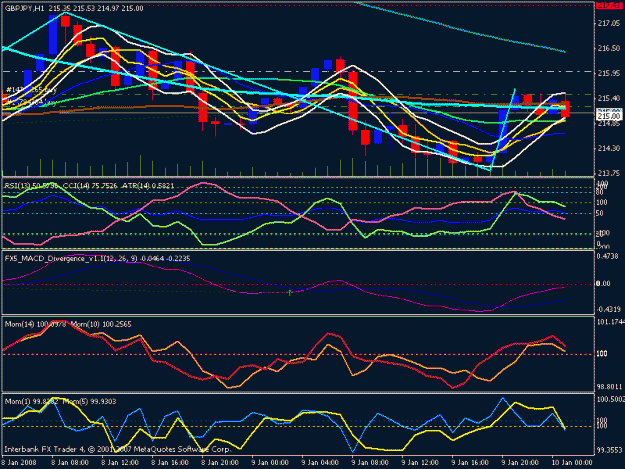
Task: Click the 9 Jan 12:00 time label
Action: [x=420, y=463]
